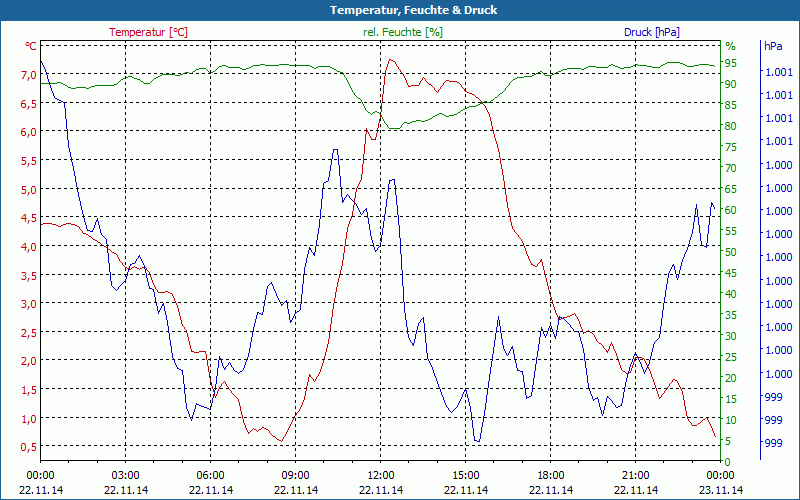Click the '0,5' temperature axis tick
800x500 pixels.
point(29,447)
